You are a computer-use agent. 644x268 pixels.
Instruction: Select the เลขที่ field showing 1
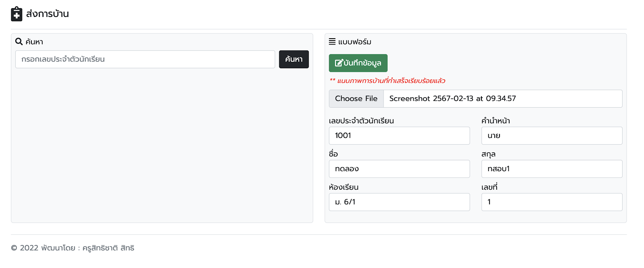[x=551, y=202]
